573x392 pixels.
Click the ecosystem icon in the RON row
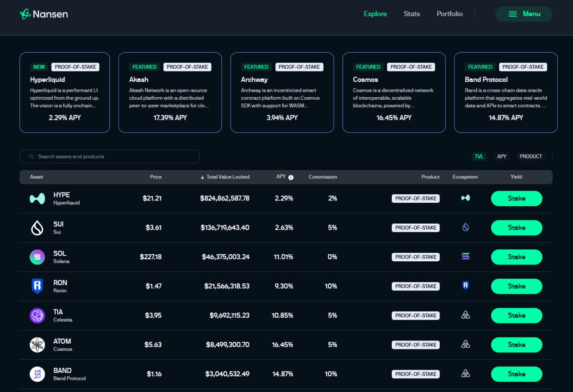point(466,285)
